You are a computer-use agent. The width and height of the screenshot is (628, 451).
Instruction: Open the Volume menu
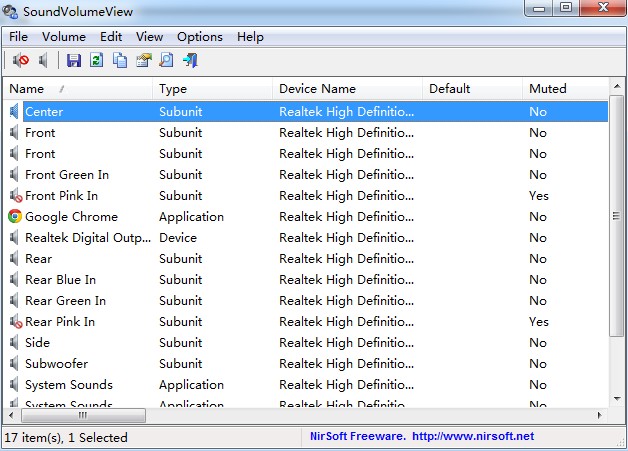pos(64,37)
